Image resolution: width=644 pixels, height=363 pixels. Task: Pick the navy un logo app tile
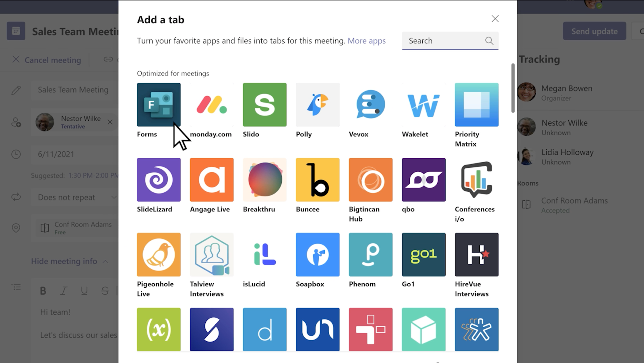318,329
